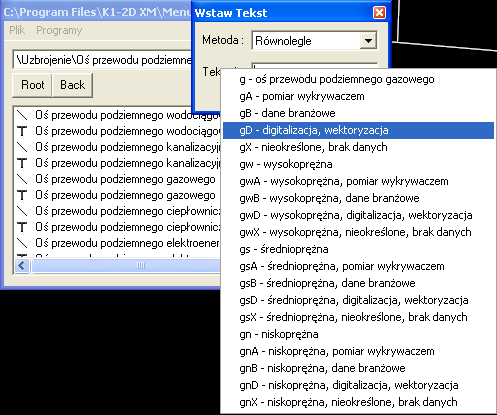Pick 'gw - wysokoprężna' entry
Screen dimensions: 497x415
(358, 164)
